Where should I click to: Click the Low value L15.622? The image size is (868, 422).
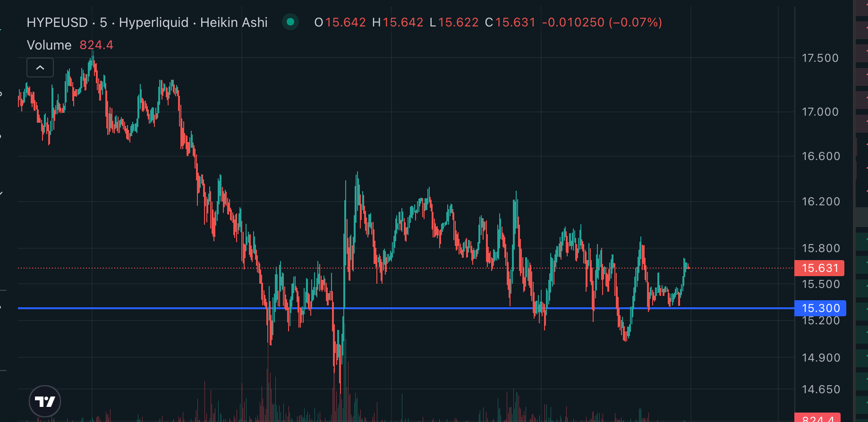[x=454, y=22]
